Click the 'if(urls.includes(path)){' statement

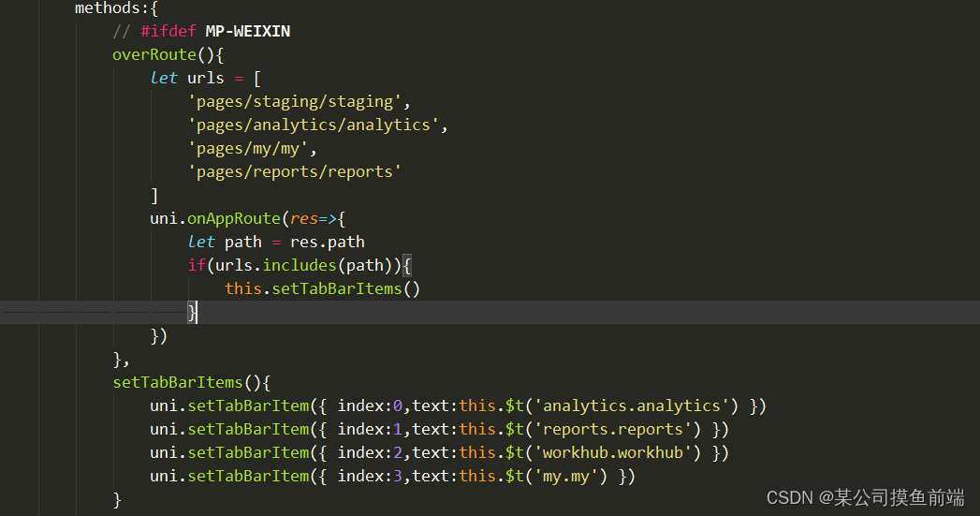[300, 266]
